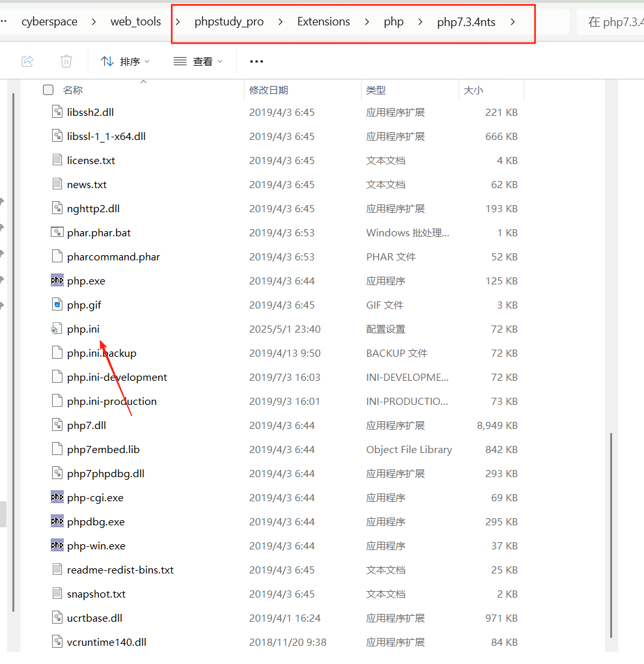Viewport: 644px width, 664px height.
Task: Go to Extensions in breadcrumb path
Action: click(x=324, y=21)
